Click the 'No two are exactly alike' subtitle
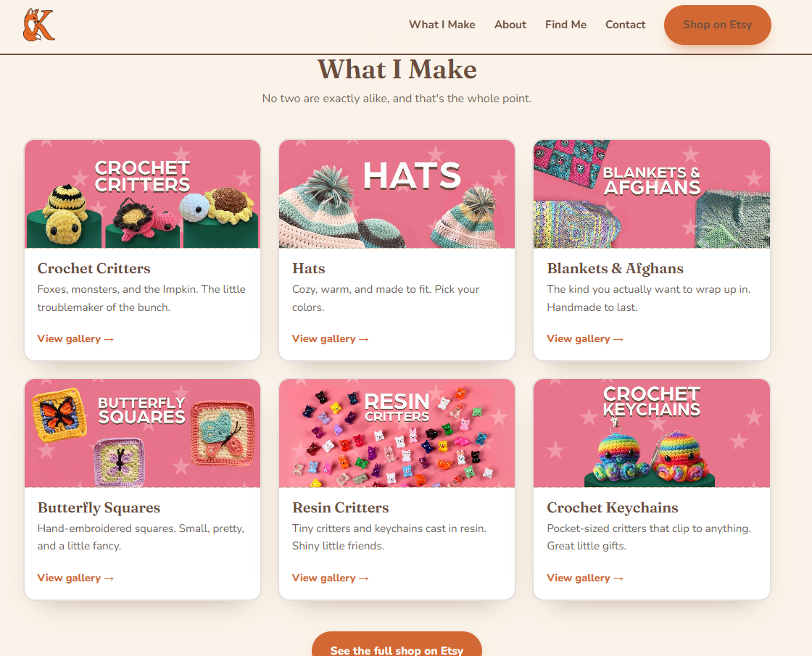The width and height of the screenshot is (812, 656). click(x=397, y=99)
